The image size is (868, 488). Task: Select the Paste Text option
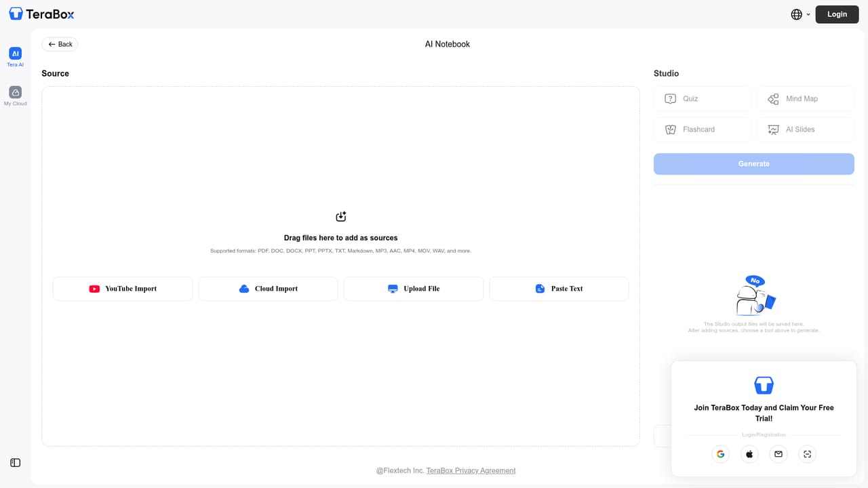559,289
